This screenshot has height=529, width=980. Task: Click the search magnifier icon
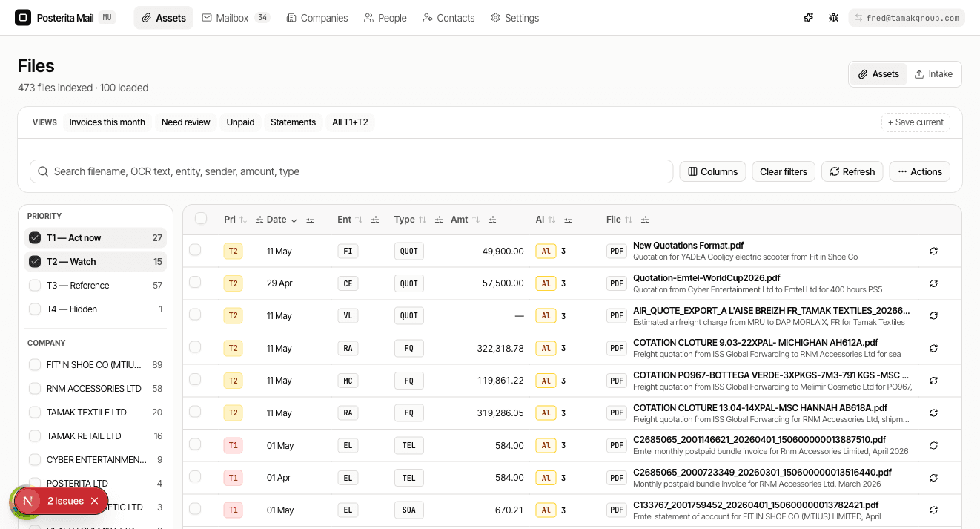pyautogui.click(x=43, y=171)
